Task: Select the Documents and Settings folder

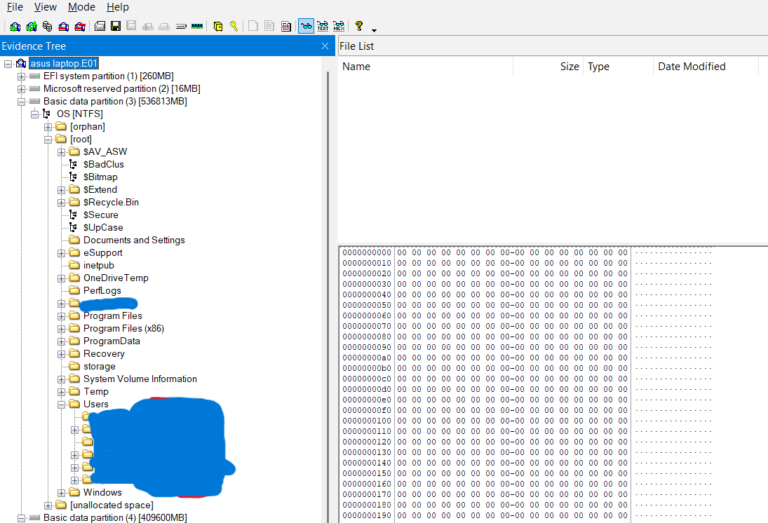Action: coord(134,240)
